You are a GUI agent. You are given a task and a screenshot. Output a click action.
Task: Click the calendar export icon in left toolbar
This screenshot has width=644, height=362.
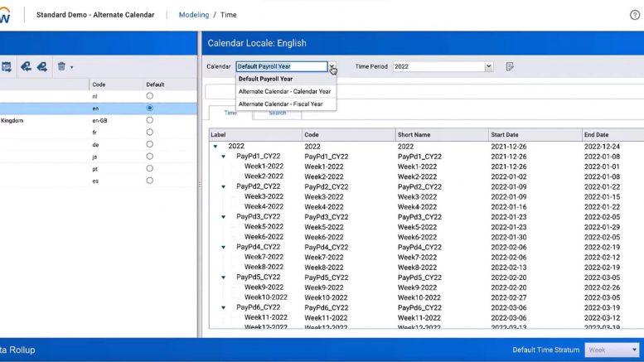click(6, 66)
